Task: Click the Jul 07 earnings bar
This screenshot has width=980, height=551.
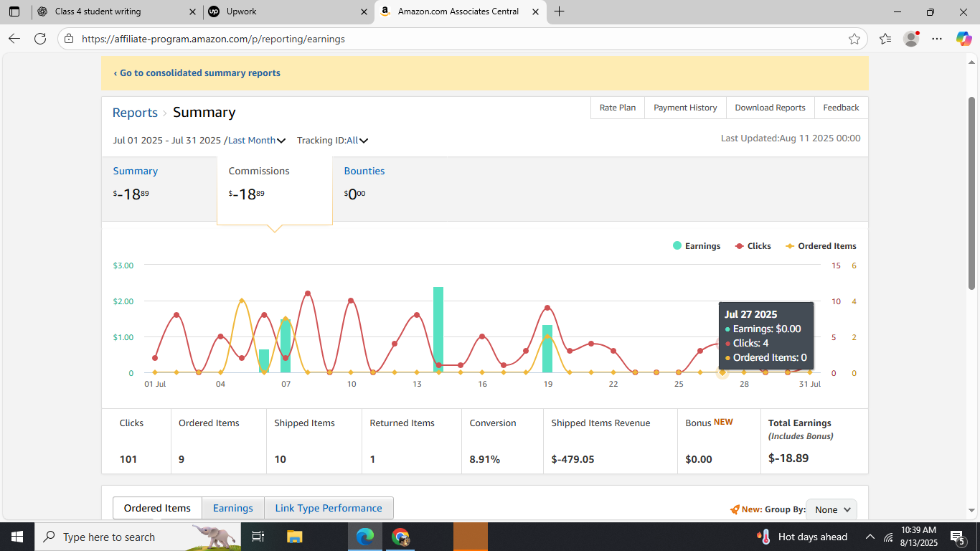Action: [286, 346]
